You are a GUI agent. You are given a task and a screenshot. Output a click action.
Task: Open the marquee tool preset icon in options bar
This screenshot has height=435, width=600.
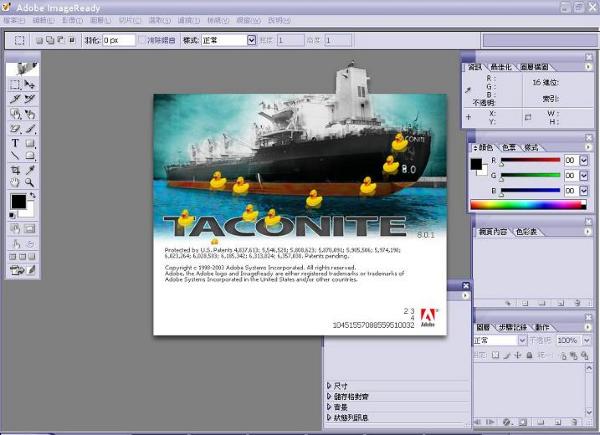coord(19,40)
